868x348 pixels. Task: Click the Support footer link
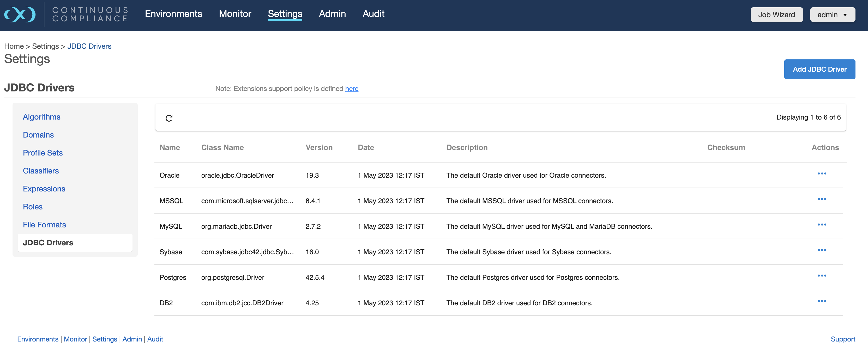point(842,339)
